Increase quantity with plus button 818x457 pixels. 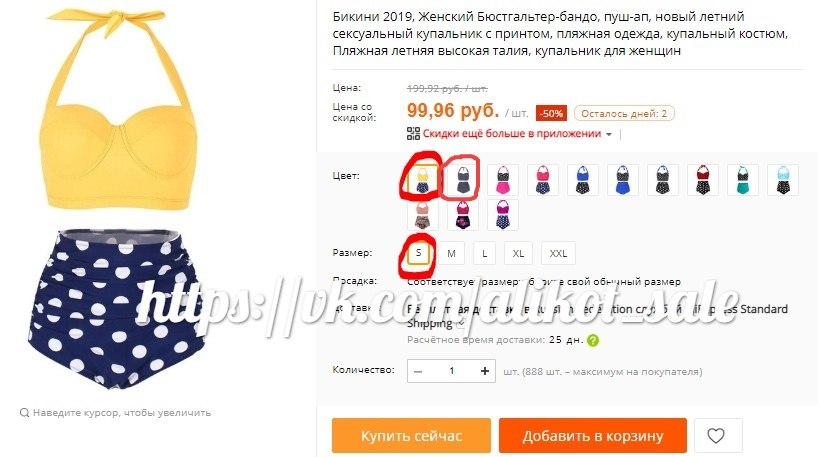[485, 371]
